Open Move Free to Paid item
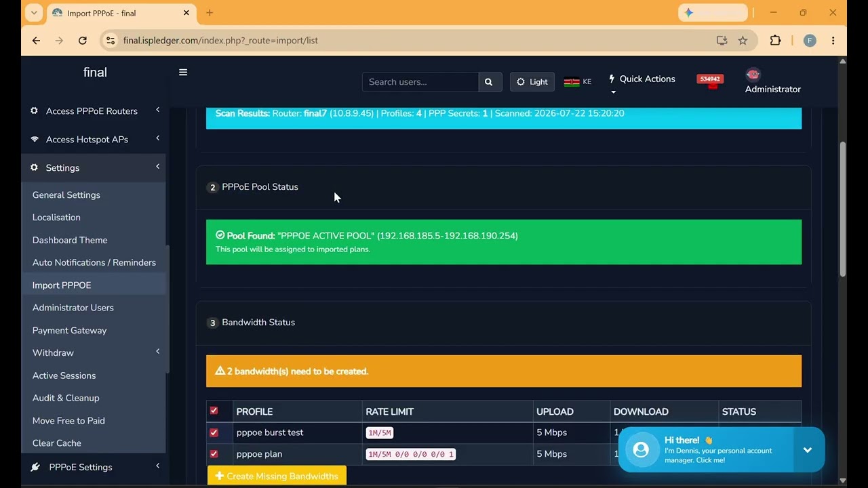The width and height of the screenshot is (868, 488). tap(68, 421)
